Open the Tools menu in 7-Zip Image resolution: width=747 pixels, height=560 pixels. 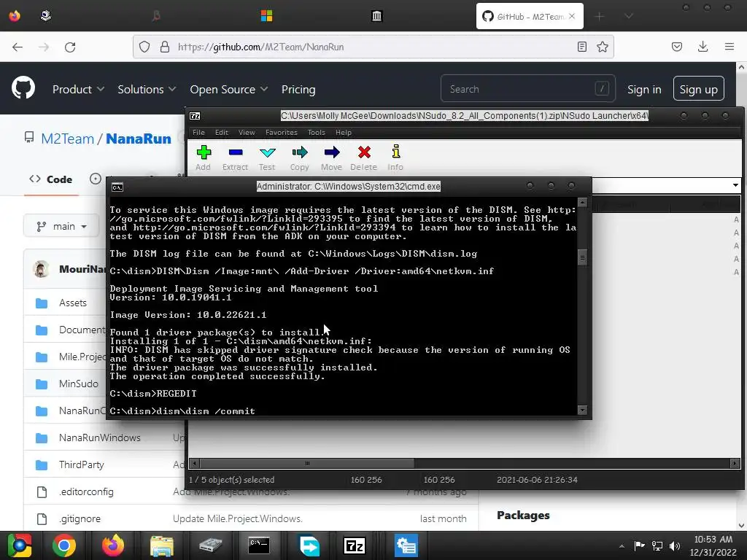click(317, 133)
